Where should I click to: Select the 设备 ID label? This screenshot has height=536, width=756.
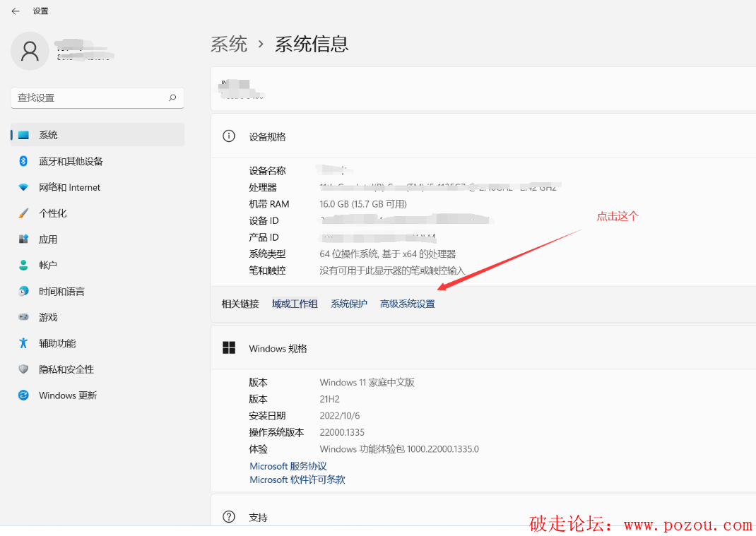(x=264, y=221)
